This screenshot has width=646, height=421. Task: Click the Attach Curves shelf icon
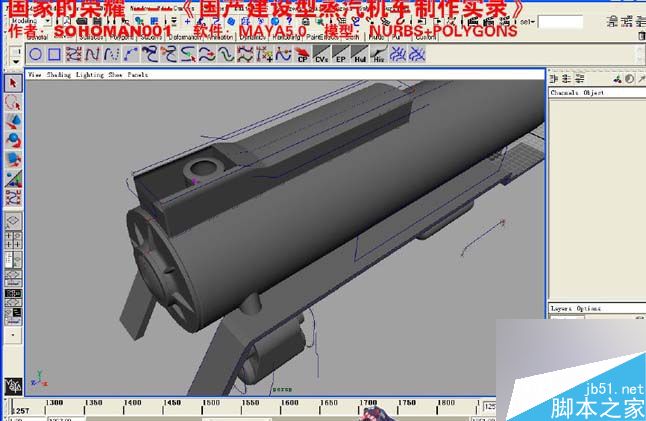point(150,54)
